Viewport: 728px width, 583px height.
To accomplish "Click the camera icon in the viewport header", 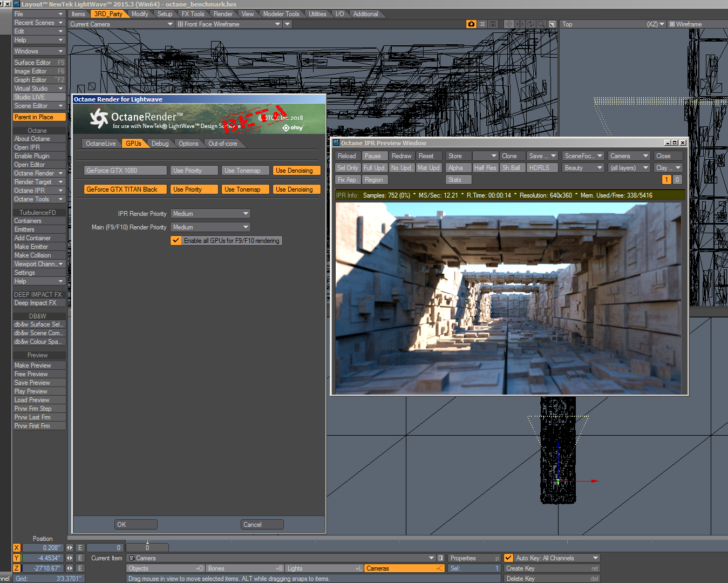I will point(471,24).
